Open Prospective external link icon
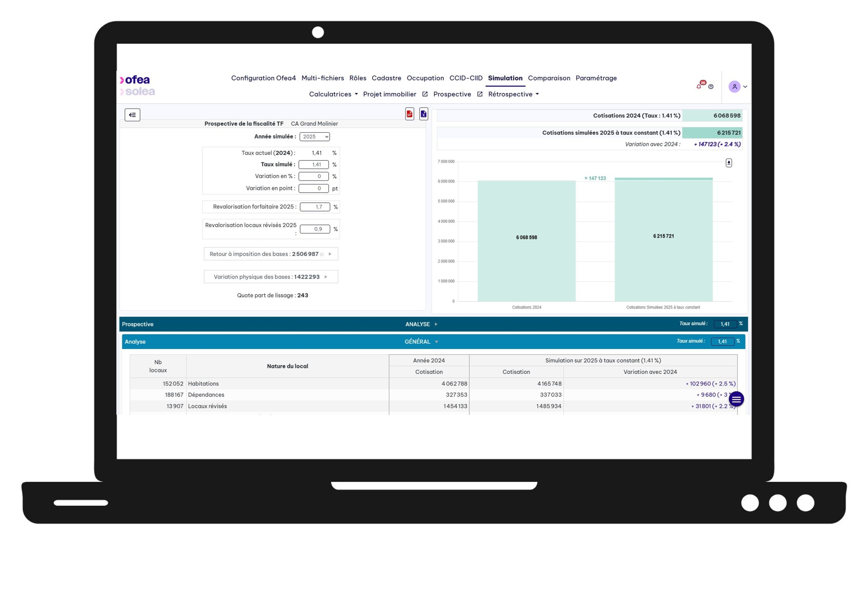 pos(479,94)
